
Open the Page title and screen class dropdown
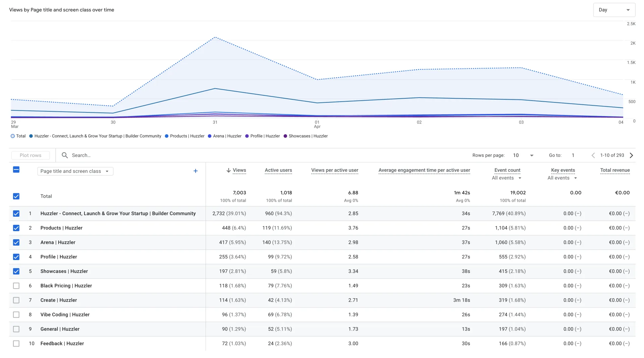pos(75,171)
